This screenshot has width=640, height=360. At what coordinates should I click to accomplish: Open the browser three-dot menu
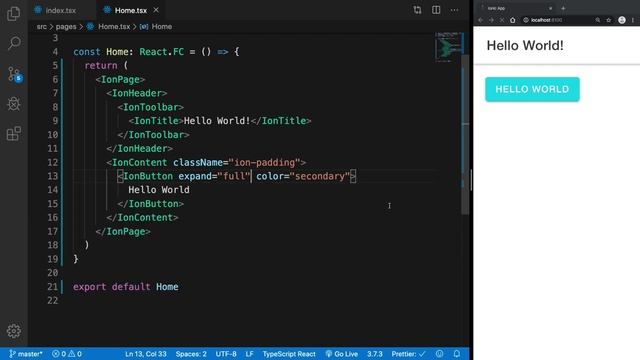(633, 20)
